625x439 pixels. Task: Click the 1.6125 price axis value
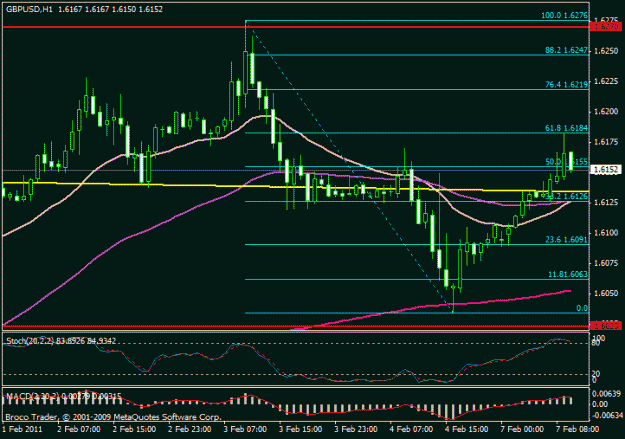pyautogui.click(x=605, y=203)
